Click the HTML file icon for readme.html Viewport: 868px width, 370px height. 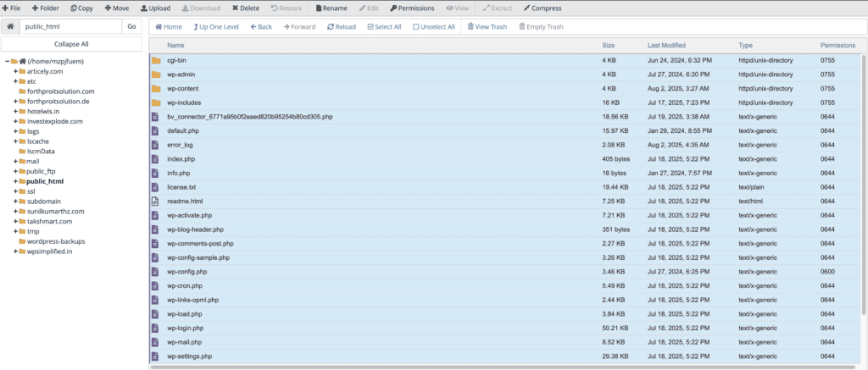click(x=155, y=202)
